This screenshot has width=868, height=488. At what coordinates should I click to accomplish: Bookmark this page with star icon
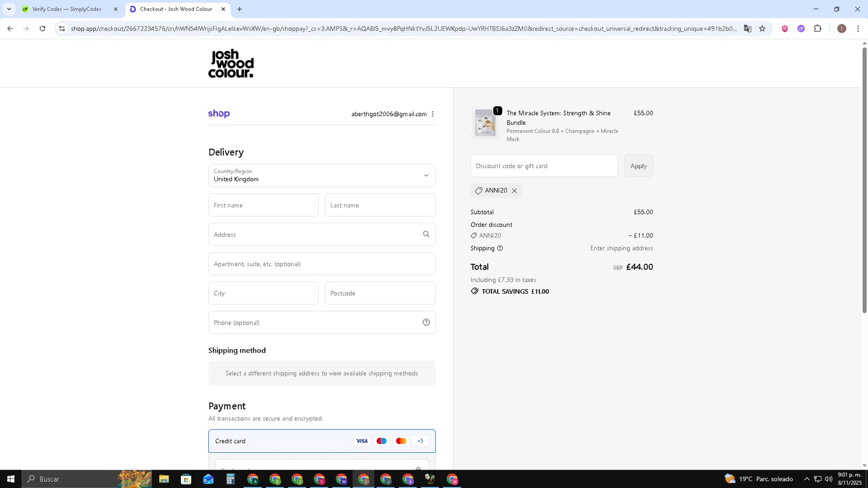click(762, 28)
